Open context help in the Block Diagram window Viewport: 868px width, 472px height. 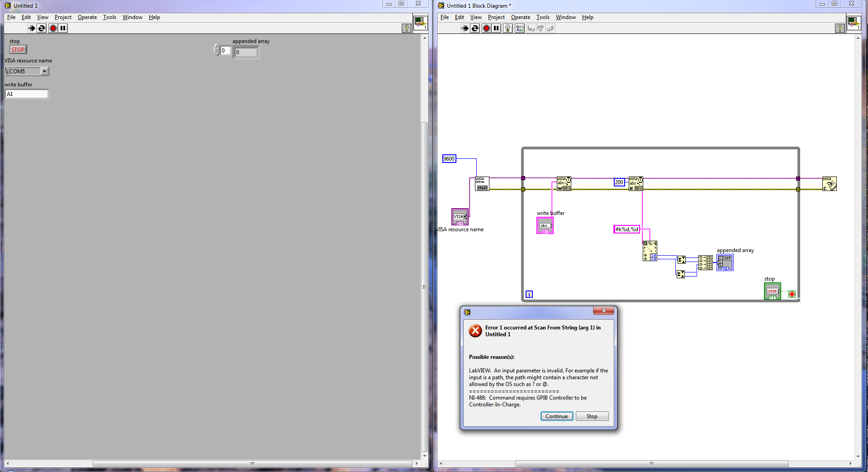840,28
